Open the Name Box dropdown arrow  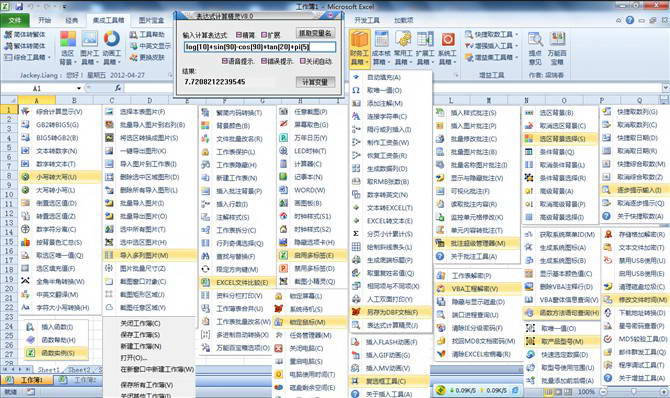pos(79,88)
